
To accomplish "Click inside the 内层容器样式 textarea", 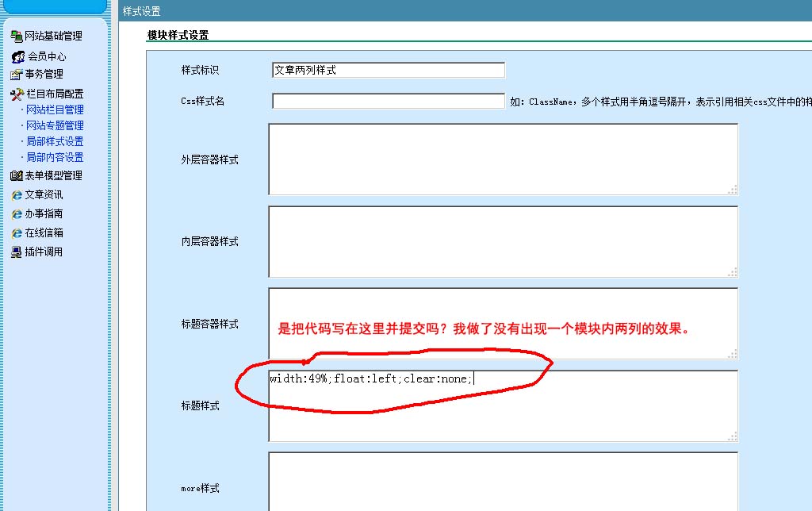I will [503, 241].
